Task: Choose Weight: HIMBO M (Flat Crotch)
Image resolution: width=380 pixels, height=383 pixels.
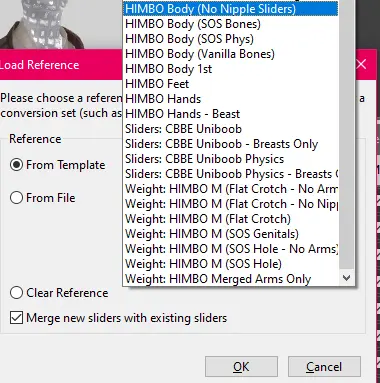Action: click(231, 219)
